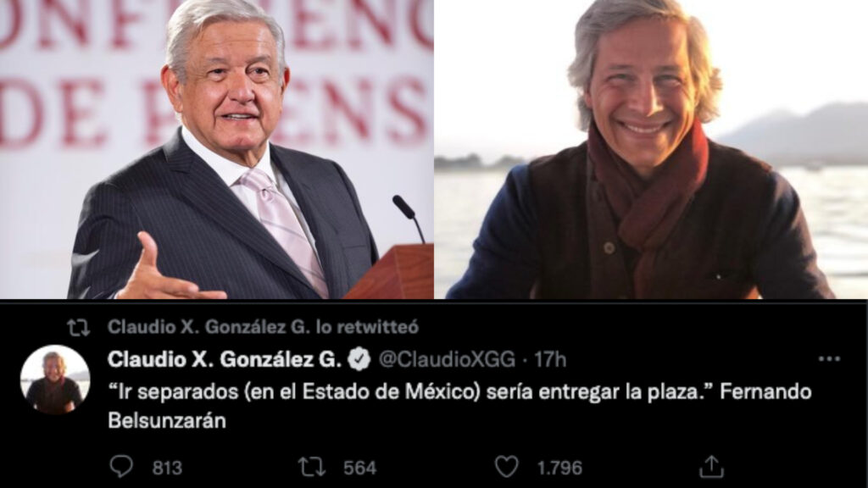
Task: Open the left photo of man at podium
Action: pyautogui.click(x=216, y=149)
